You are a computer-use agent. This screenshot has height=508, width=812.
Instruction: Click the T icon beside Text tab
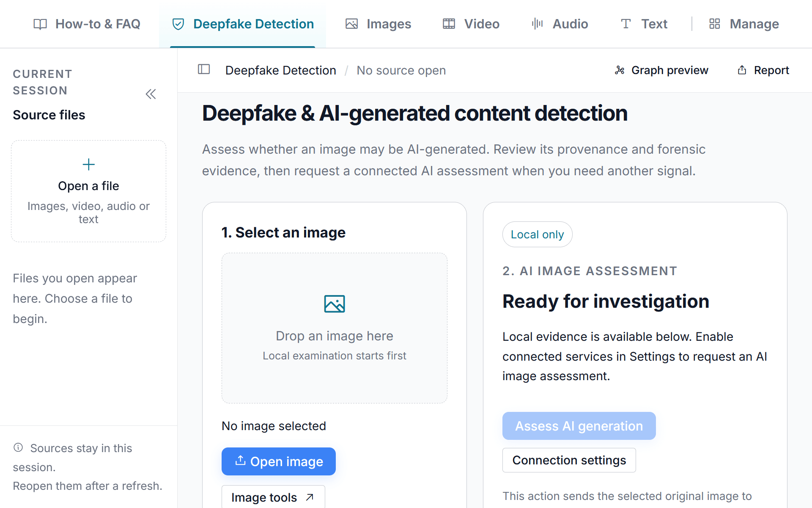pos(626,24)
